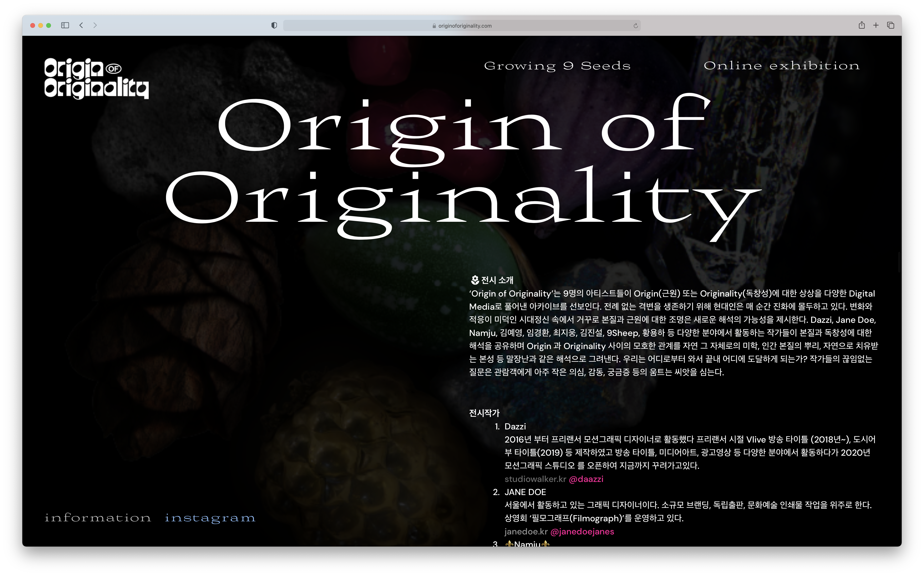Open the privacy shield report icon
This screenshot has height=576, width=924.
274,25
